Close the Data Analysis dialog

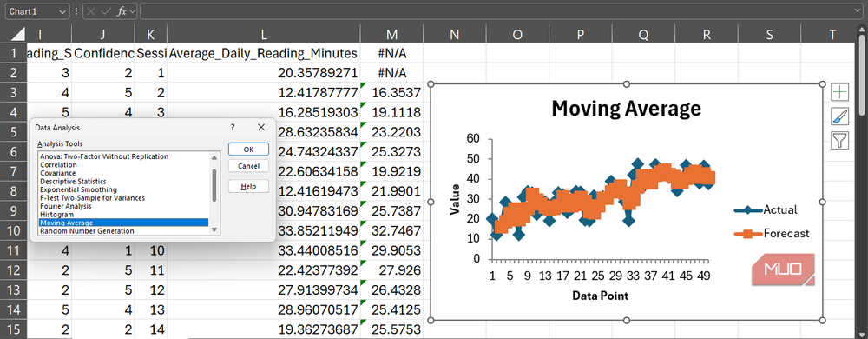(261, 128)
